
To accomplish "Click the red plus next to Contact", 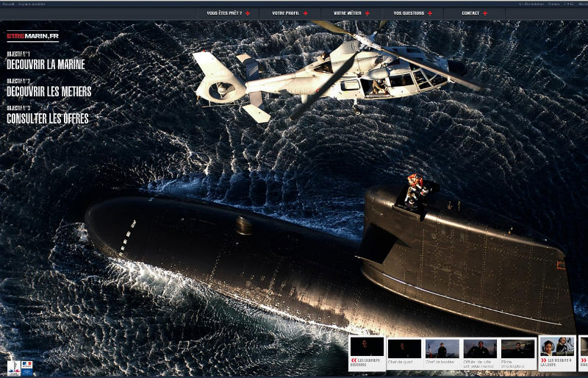I will click(x=485, y=13).
